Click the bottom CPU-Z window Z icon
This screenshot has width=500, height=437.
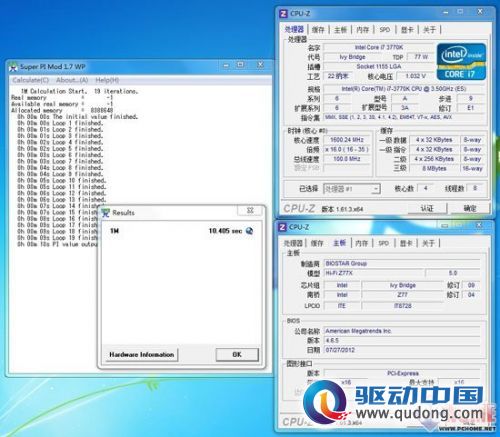(x=282, y=227)
